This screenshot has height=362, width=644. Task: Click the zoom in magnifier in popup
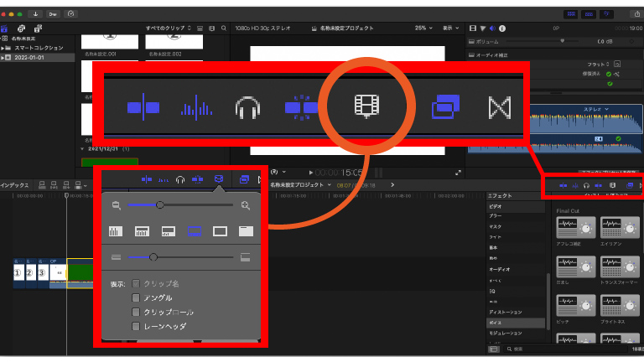[x=246, y=205]
